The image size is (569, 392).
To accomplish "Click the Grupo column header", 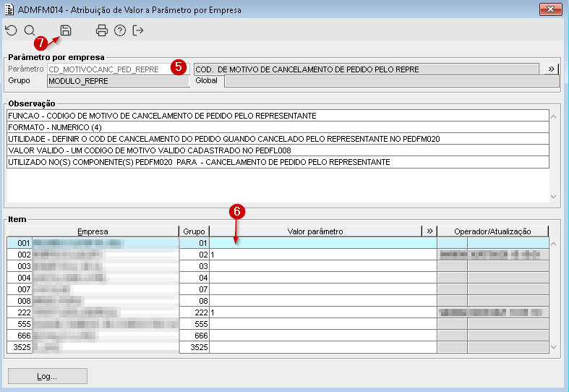I will [x=194, y=231].
